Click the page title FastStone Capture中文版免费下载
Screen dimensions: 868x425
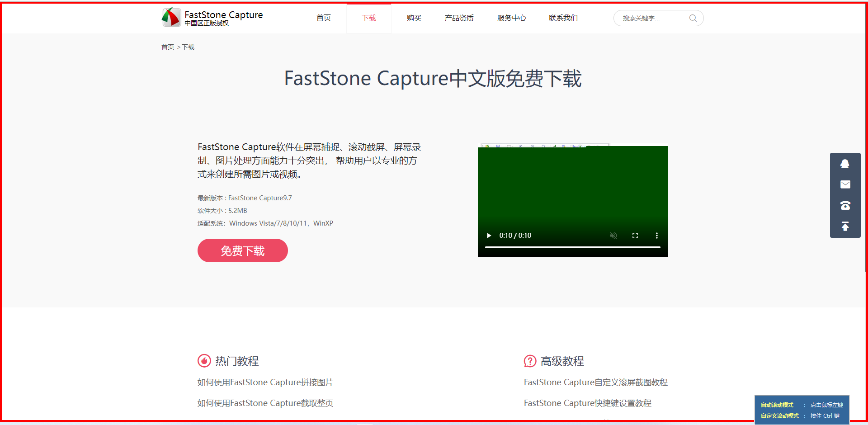(433, 79)
